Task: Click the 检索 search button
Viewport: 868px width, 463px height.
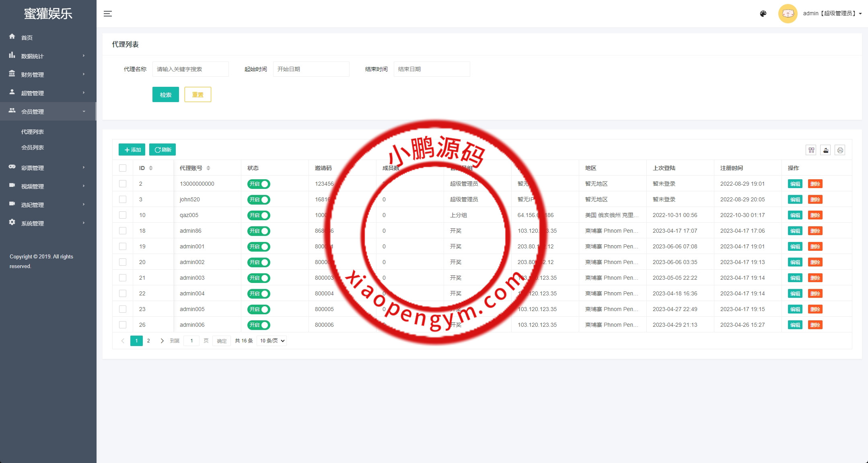Action: point(165,95)
